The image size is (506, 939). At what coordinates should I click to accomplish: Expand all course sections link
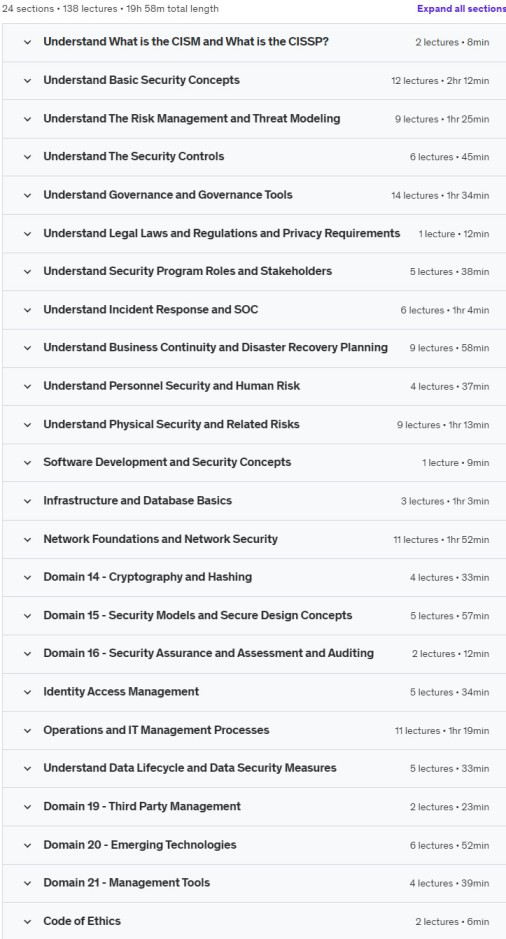coord(461,9)
